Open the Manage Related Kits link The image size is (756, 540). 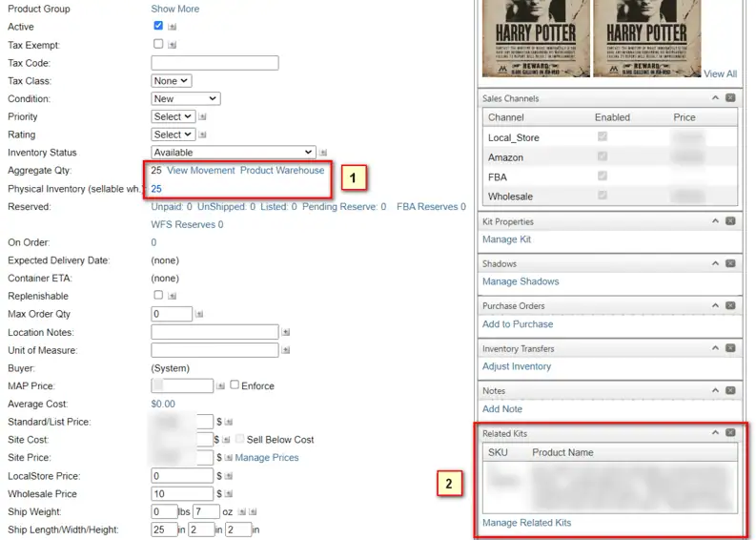(x=527, y=523)
